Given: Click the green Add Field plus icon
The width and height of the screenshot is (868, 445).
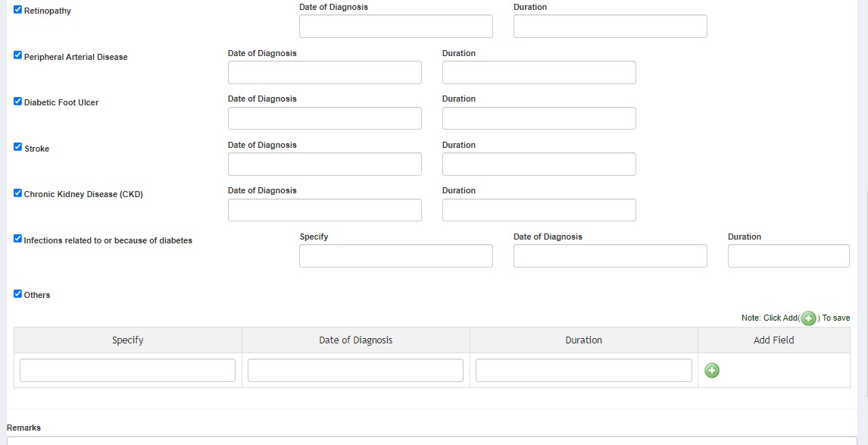Looking at the screenshot, I should pos(711,370).
